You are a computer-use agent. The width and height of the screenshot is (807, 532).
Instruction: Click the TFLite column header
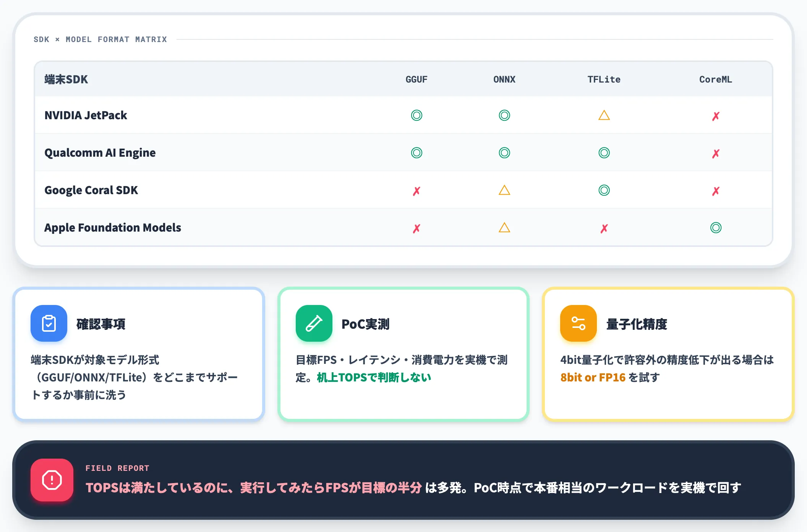(604, 79)
